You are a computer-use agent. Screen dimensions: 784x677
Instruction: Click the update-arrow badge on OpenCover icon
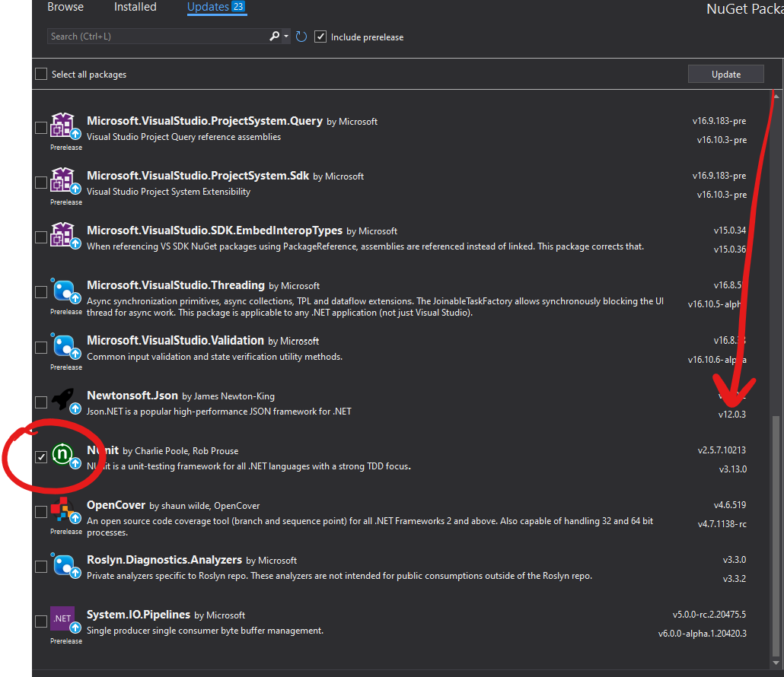[75, 518]
